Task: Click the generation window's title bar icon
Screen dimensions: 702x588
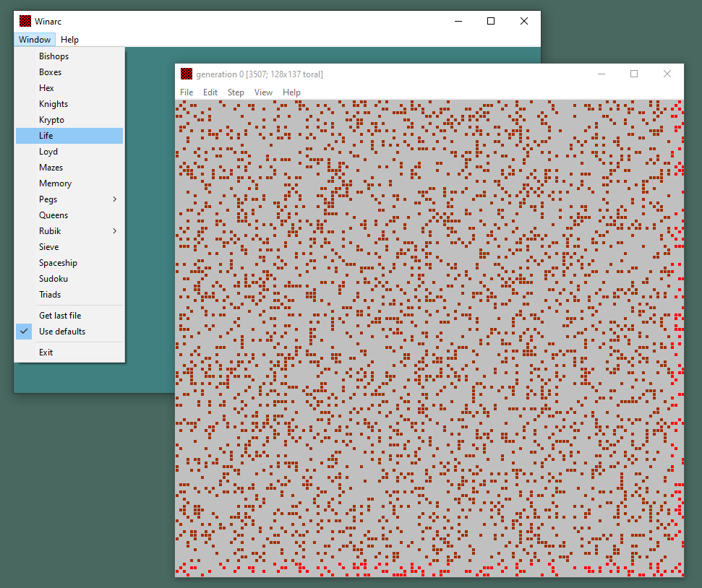Action: coord(187,74)
